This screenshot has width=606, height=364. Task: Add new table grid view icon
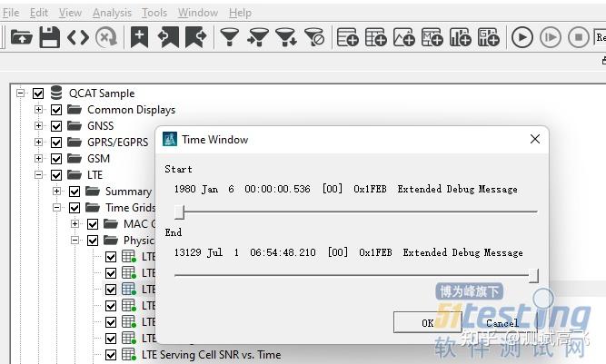[375, 37]
